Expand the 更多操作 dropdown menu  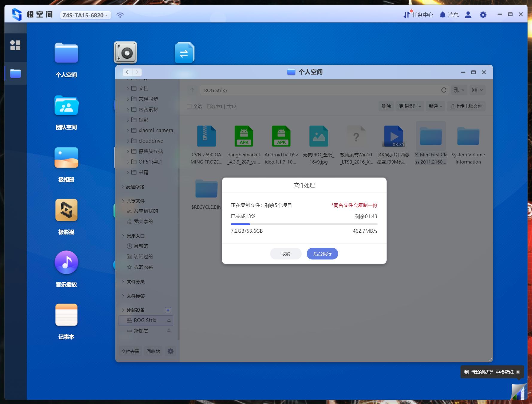(410, 106)
